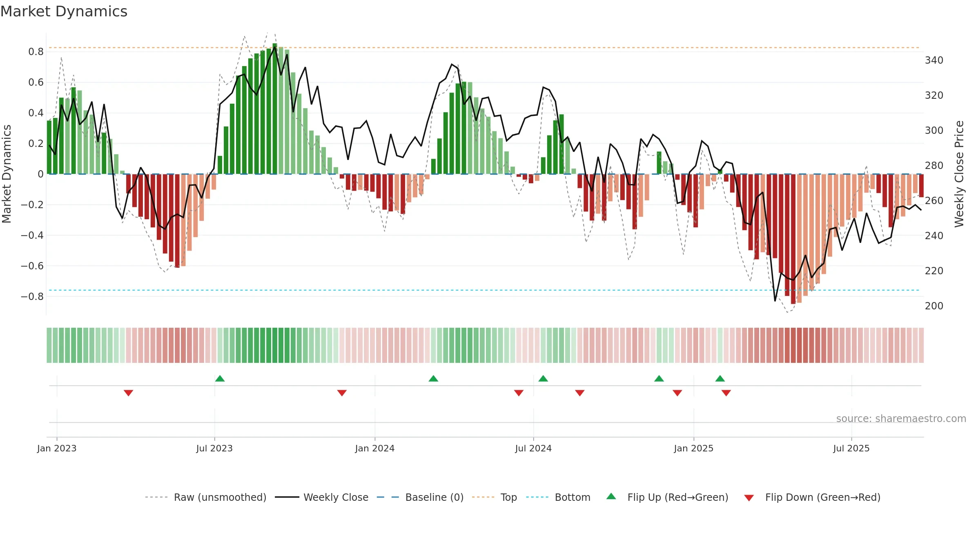Click the source: sharemaestro.com text
Screen dimensions: 980x551
pos(901,418)
